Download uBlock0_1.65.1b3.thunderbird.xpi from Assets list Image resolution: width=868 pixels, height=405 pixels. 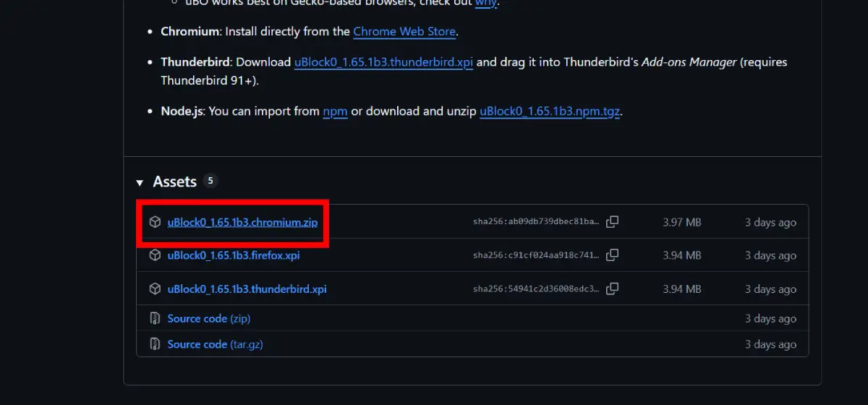click(247, 289)
